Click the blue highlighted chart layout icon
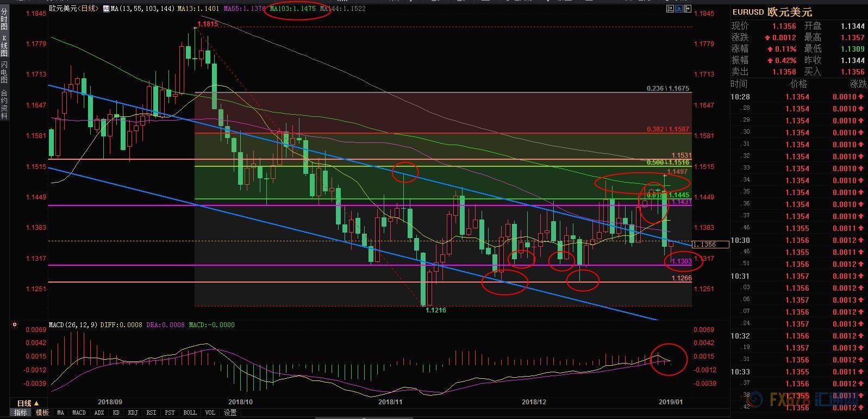868x419 pixels. (679, 9)
